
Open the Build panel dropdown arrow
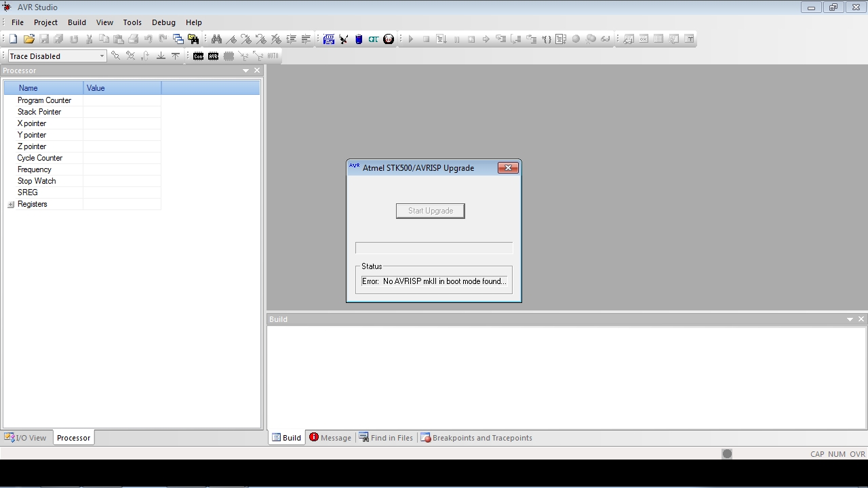pyautogui.click(x=850, y=319)
